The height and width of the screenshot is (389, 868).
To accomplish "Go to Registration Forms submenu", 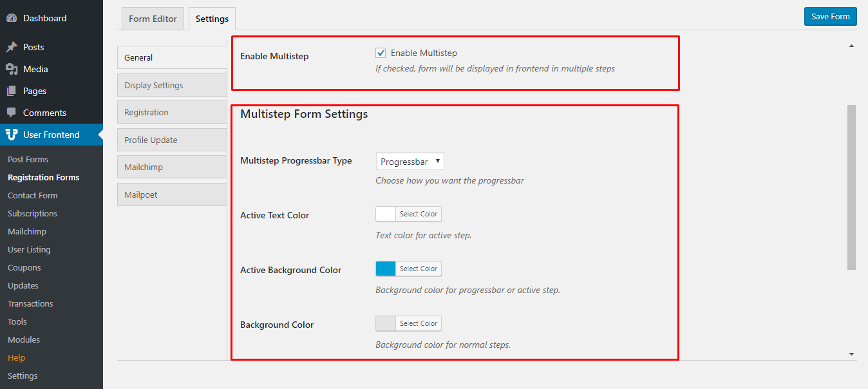I will point(44,177).
